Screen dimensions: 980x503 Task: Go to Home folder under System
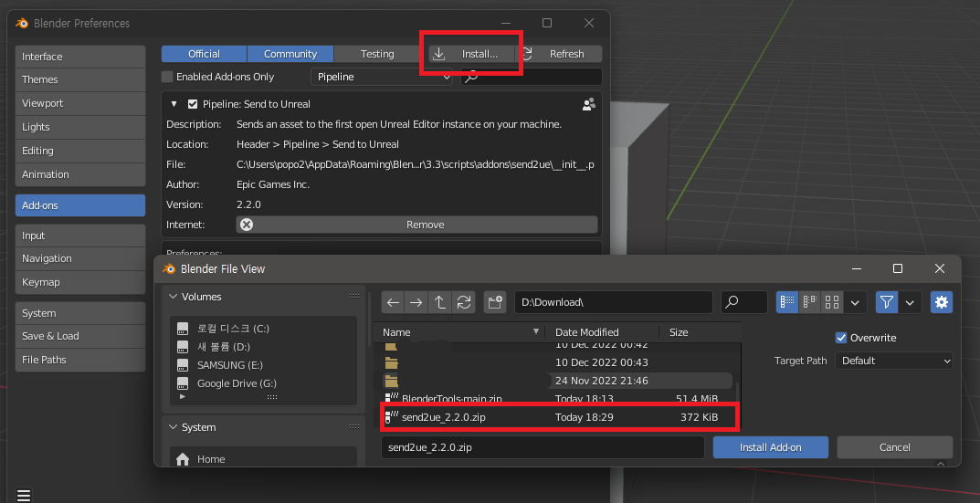[x=211, y=459]
